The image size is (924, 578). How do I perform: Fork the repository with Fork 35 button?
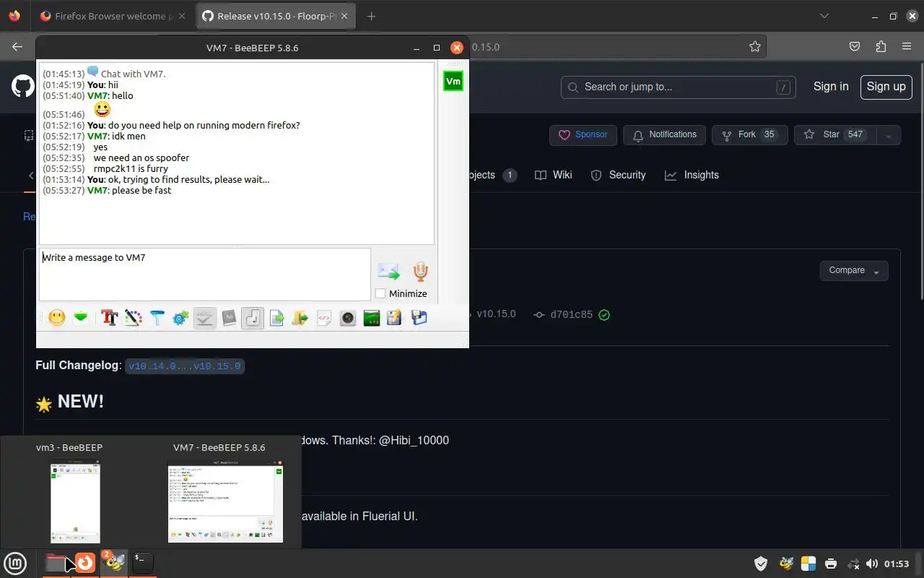(x=749, y=135)
